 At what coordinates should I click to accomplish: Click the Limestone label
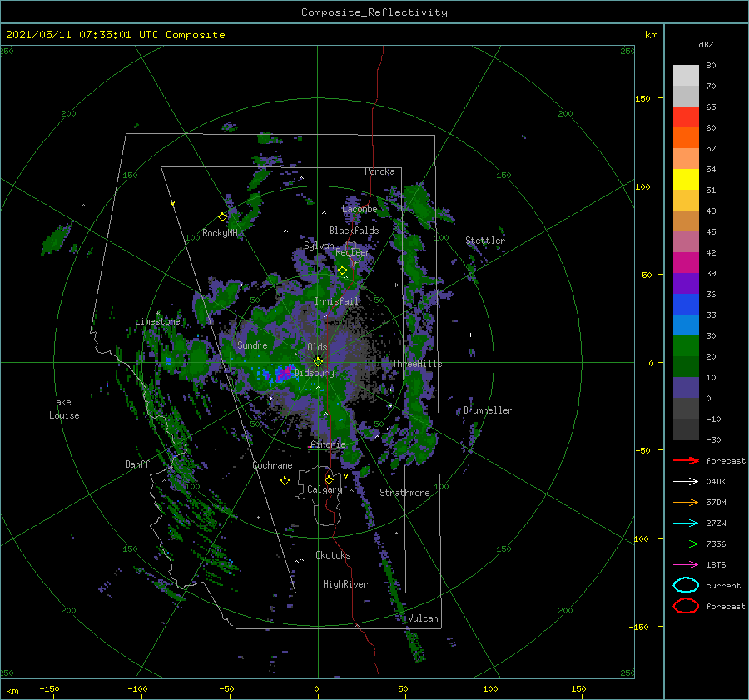coord(157,321)
